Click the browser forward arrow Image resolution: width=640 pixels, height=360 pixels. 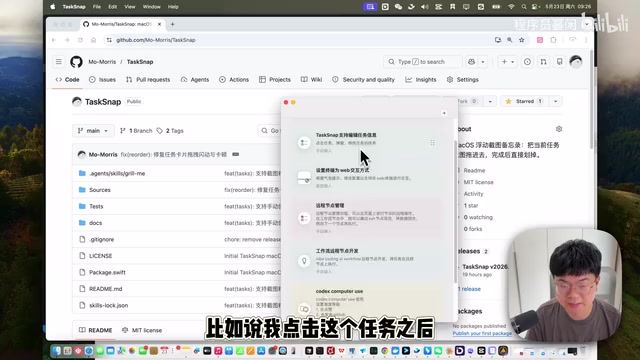tap(67, 40)
